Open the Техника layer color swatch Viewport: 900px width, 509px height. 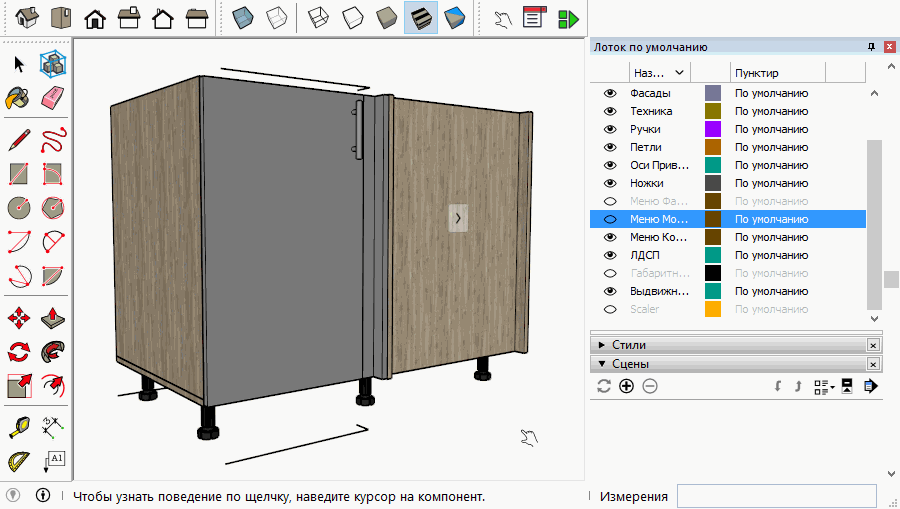(713, 111)
